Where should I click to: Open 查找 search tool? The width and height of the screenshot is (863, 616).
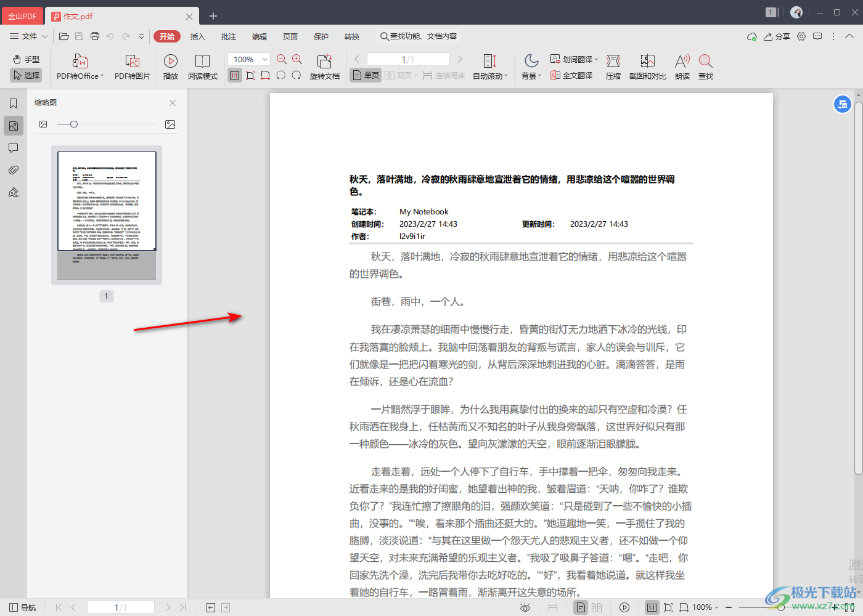(x=706, y=67)
